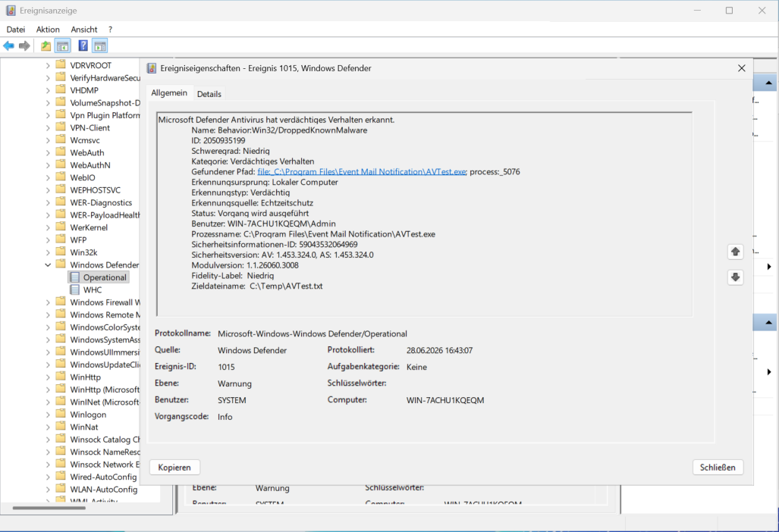Click the Ebene value Warnung
This screenshot has height=532, width=779.
coord(234,383)
